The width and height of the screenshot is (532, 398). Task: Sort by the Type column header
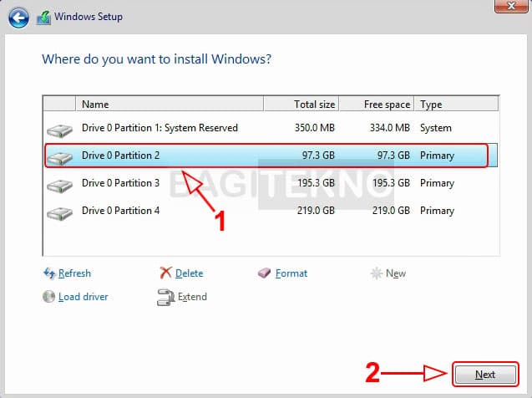456,104
